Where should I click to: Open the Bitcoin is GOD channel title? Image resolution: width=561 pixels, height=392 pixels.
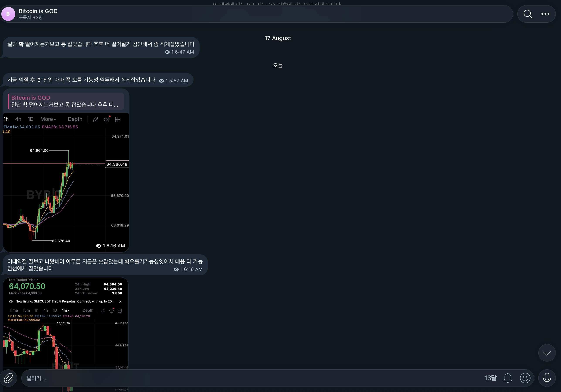tap(38, 11)
